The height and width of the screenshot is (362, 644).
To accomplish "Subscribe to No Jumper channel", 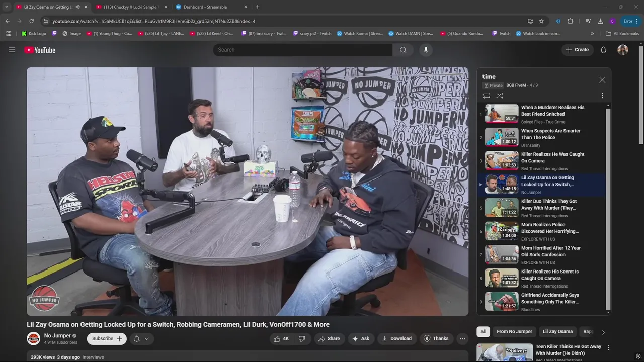I will tap(107, 339).
